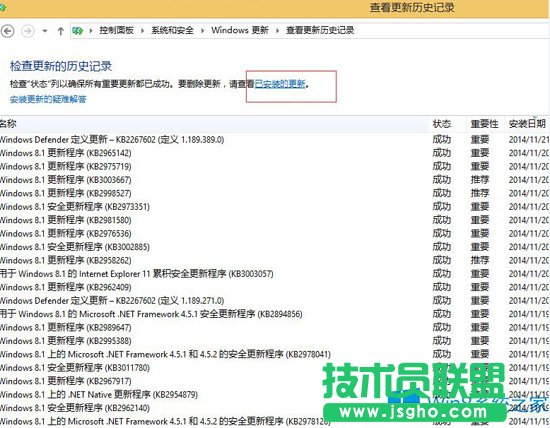
Task: Select Windows 更新 breadcrumb
Action: point(240,31)
